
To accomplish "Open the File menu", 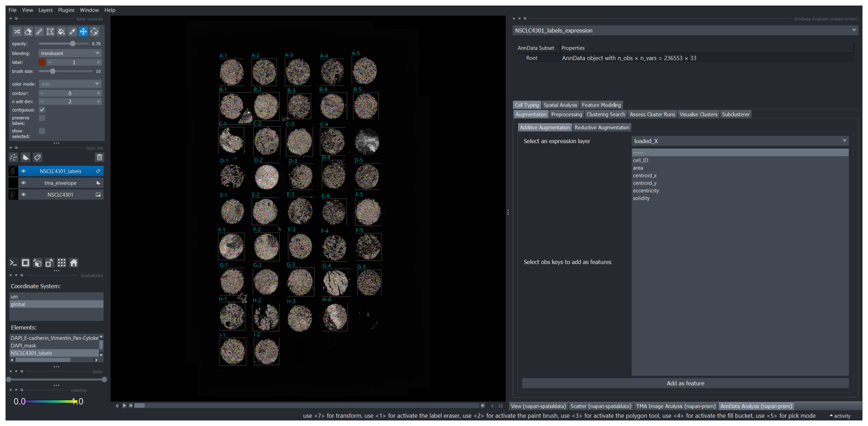I will [x=12, y=10].
